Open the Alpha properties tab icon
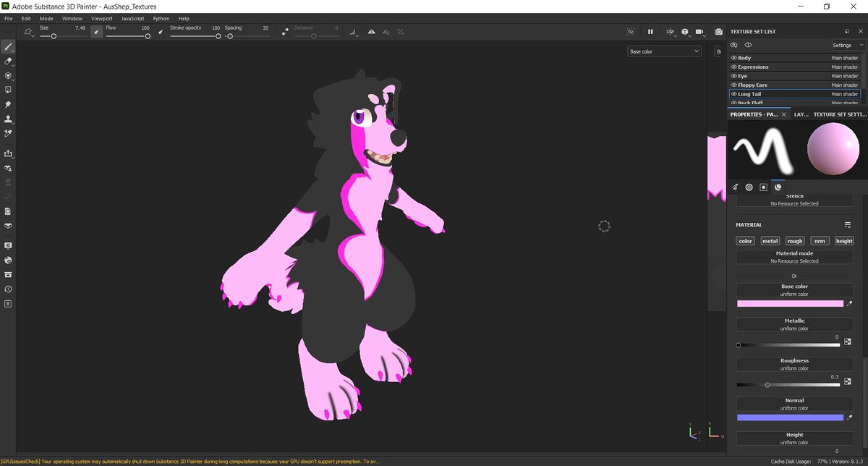This screenshot has height=466, width=868. click(x=749, y=187)
